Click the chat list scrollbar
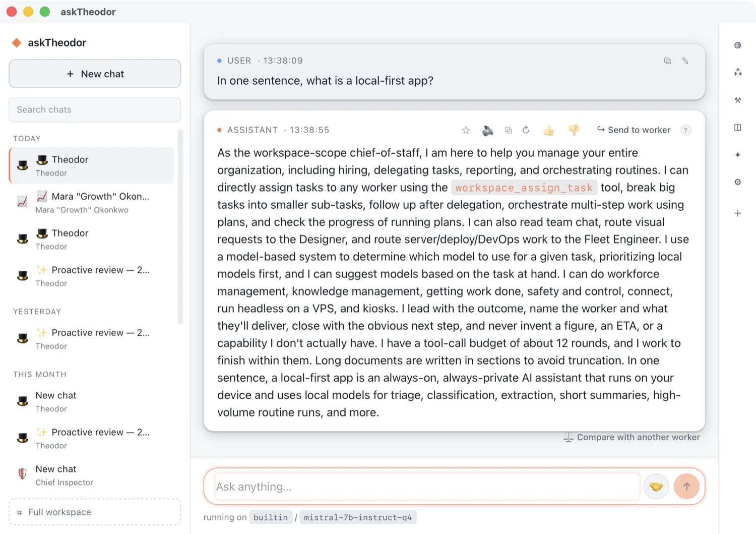This screenshot has height=534, width=756. coord(180,227)
